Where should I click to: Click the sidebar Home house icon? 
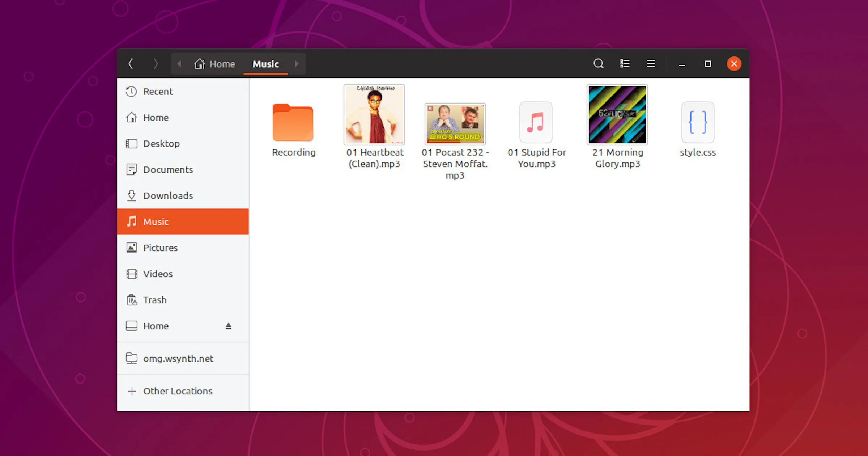pos(131,117)
